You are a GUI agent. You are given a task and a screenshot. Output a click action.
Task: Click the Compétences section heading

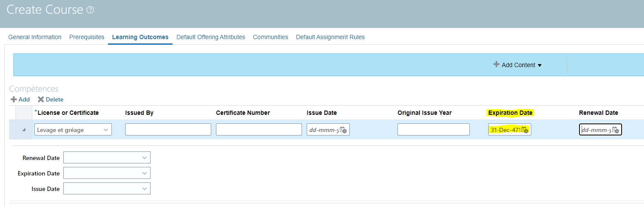[34, 89]
